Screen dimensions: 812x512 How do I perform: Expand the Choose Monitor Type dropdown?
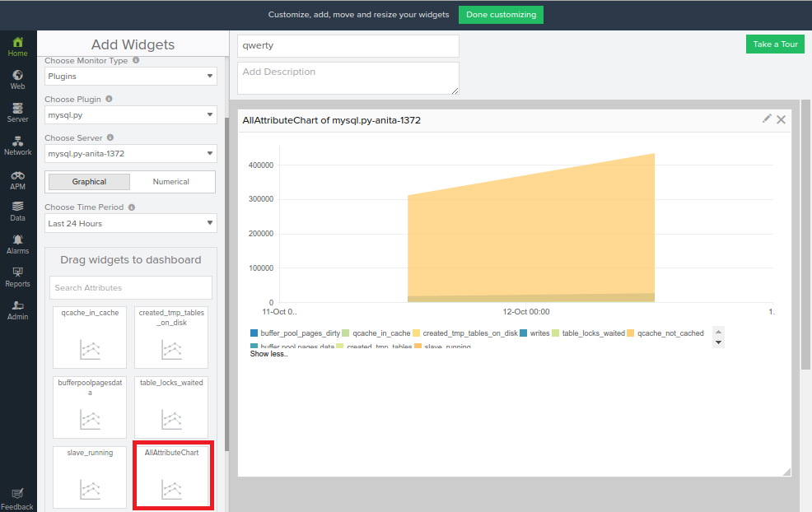tap(130, 76)
